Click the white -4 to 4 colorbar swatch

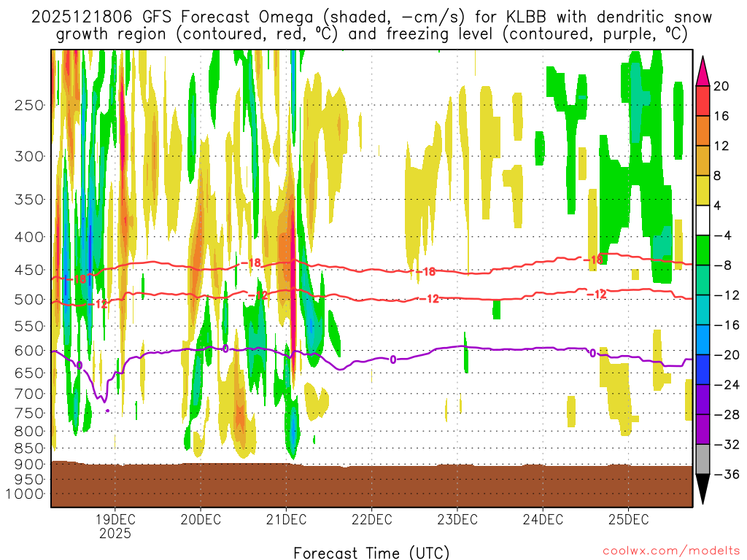coord(703,220)
